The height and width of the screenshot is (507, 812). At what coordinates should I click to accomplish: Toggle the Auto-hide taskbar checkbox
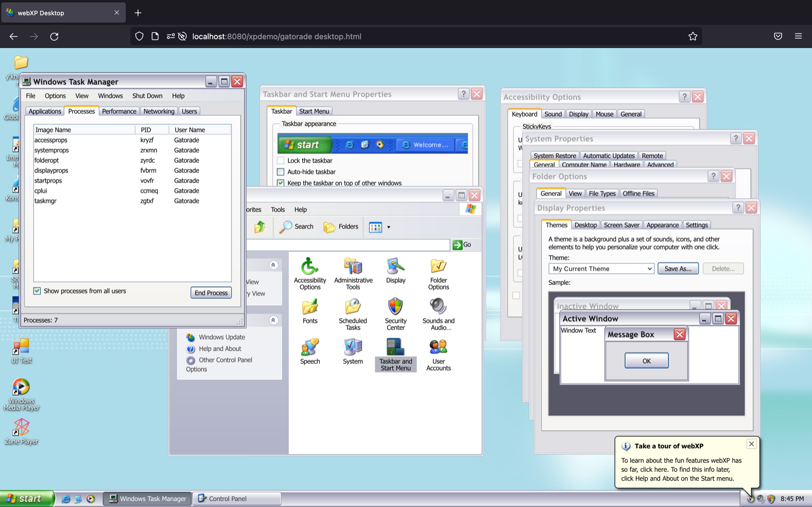pyautogui.click(x=280, y=172)
